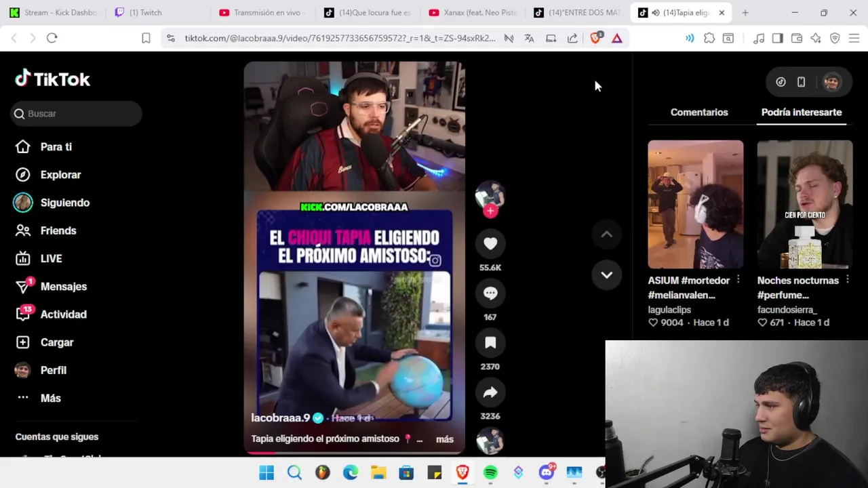Open options for ASIUM video
This screenshot has height=488, width=868.
tap(738, 279)
